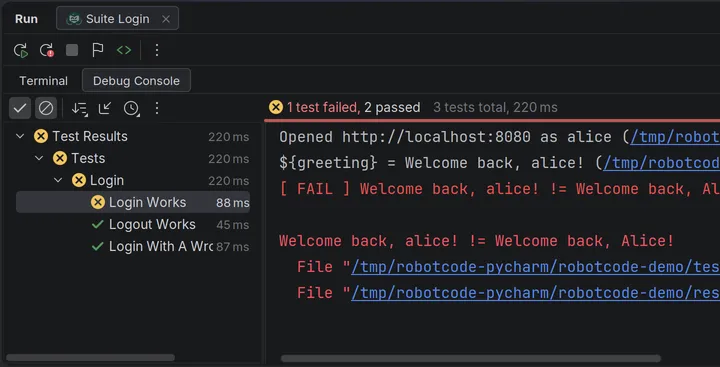The height and width of the screenshot is (367, 720).
Task: Click the '1 test failed' summary text
Action: pos(324,107)
